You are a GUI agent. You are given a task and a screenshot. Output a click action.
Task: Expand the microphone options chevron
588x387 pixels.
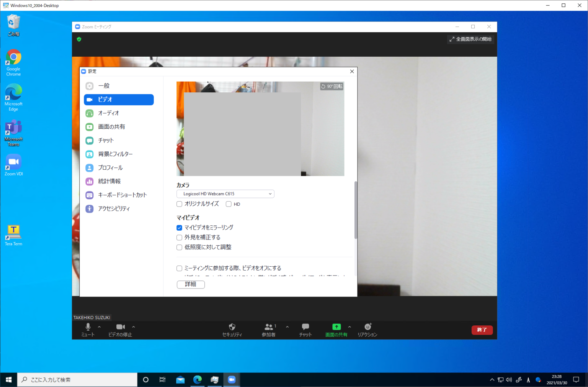click(x=99, y=327)
